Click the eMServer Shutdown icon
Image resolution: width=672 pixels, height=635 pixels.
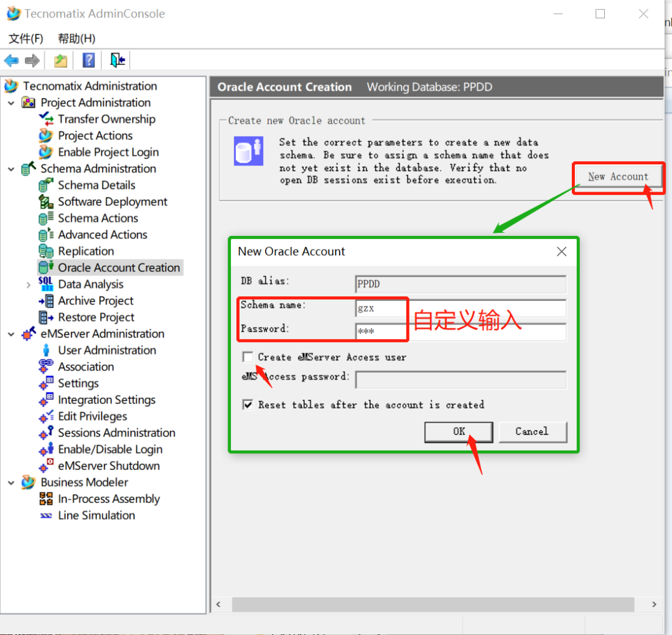[x=46, y=466]
